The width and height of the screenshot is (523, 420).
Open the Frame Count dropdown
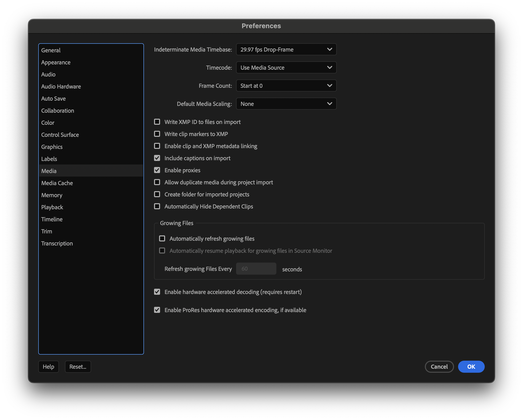286,86
